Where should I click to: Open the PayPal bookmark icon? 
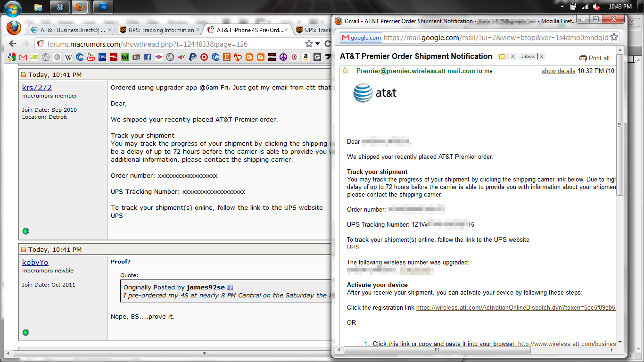(192, 57)
